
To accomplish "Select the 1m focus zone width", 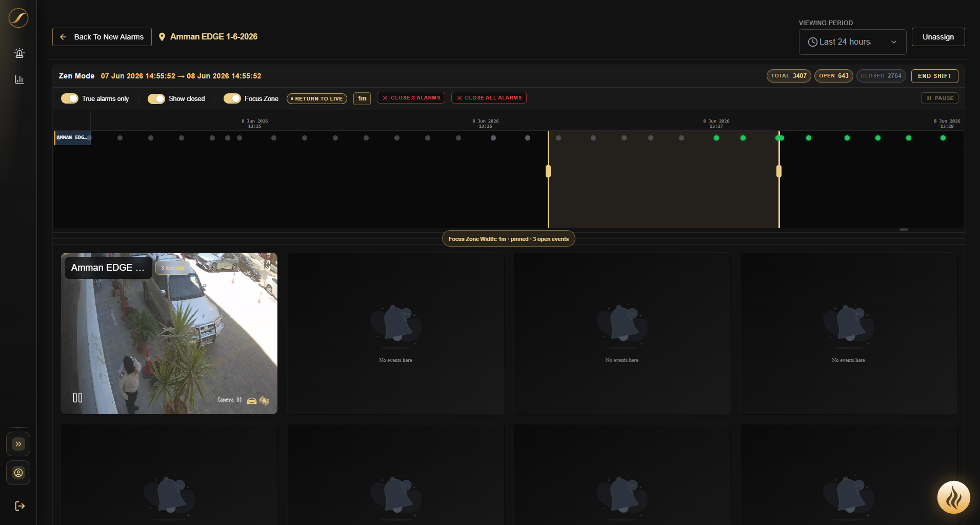I will click(x=362, y=98).
